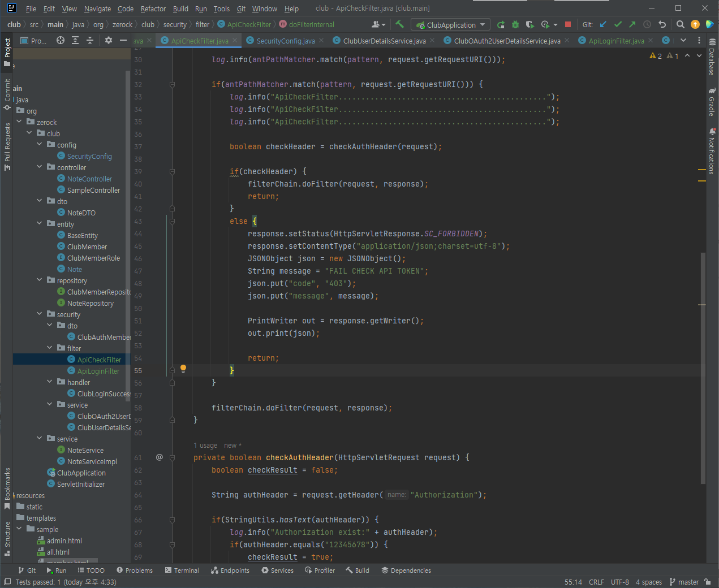719x588 pixels.
Task: Toggle the Notifications tool window
Action: [x=712, y=151]
